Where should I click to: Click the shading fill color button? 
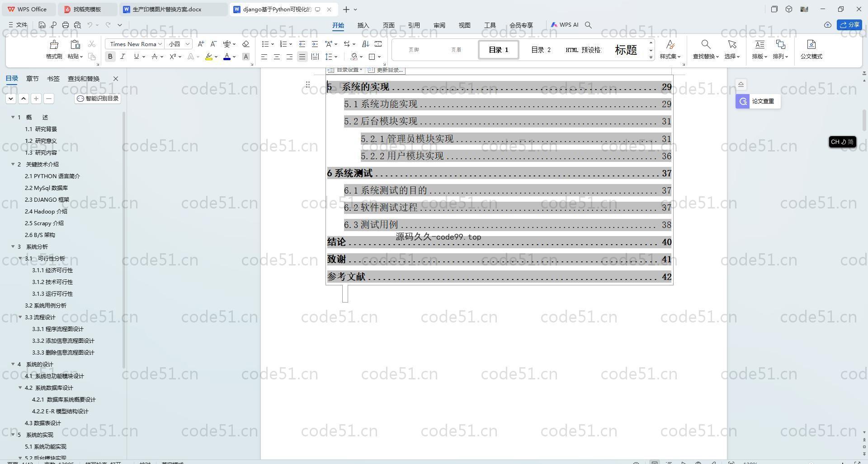[354, 57]
